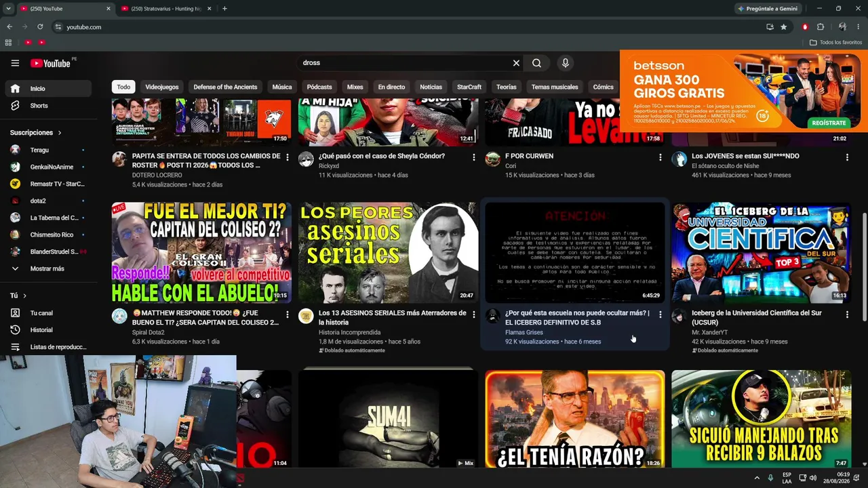Expand the Suscripciones section chevron
The image size is (868, 488).
(x=60, y=133)
